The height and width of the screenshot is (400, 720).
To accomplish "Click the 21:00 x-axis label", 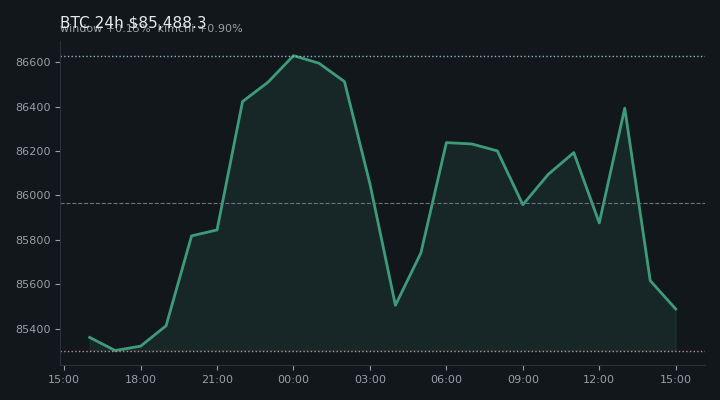I will 217,379.
